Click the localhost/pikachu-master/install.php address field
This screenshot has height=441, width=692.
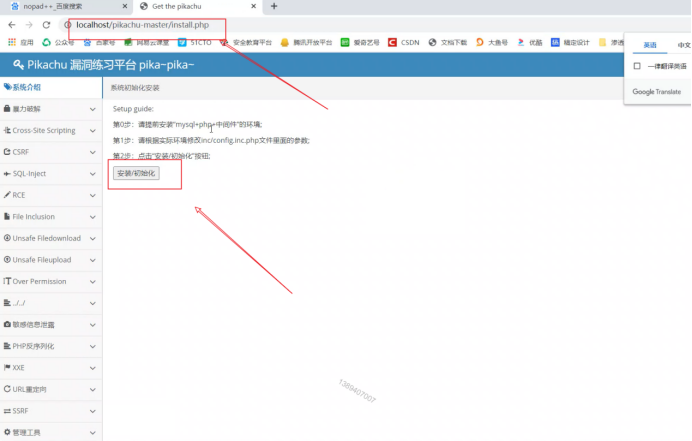click(x=143, y=25)
